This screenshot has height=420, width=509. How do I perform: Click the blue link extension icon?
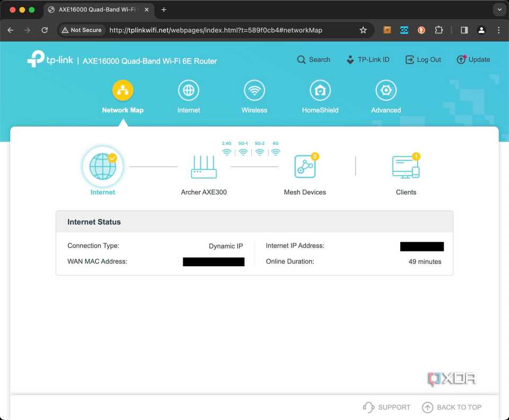(404, 30)
